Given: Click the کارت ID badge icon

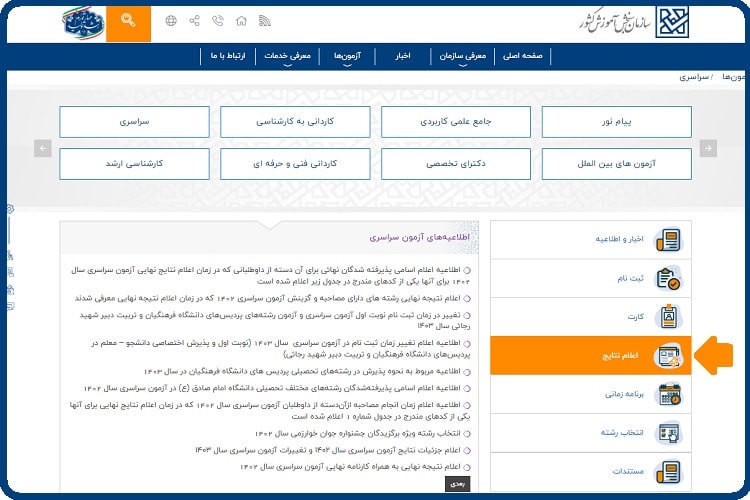Looking at the screenshot, I should (x=669, y=317).
